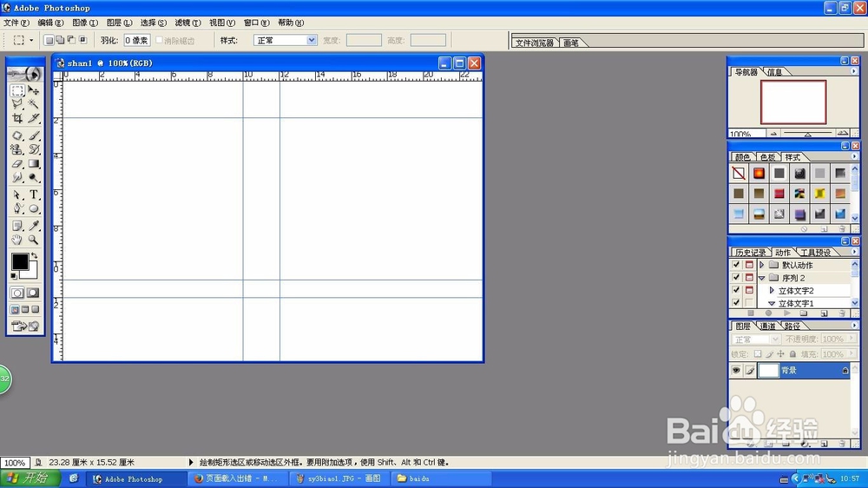Viewport: 868px width, 488px height.
Task: Open the 文件 menu
Action: 16,23
